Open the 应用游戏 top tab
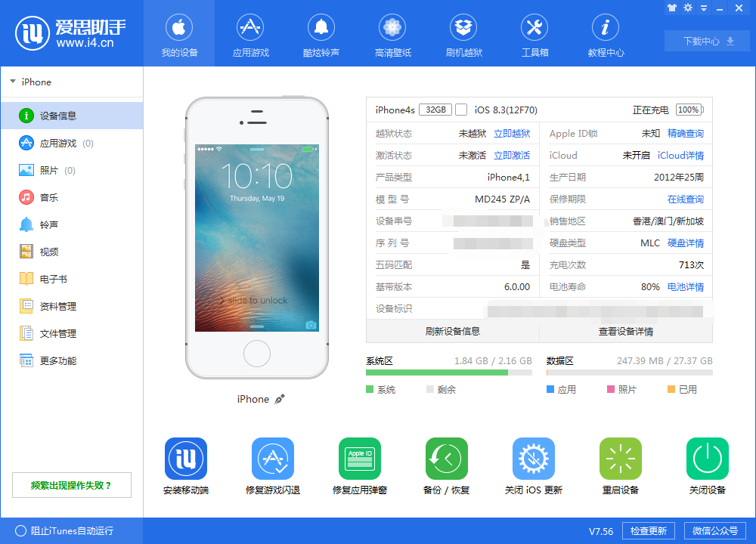756x544 pixels. tap(250, 35)
